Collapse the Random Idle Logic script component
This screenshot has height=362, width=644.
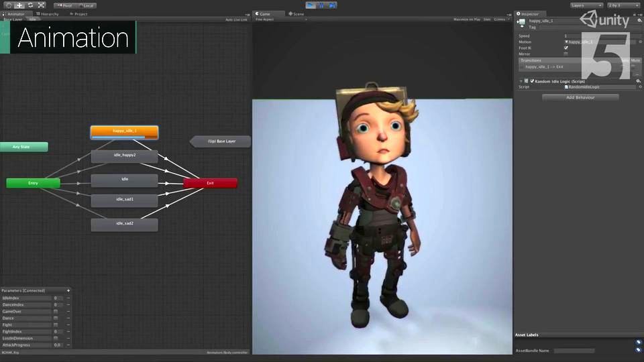[x=521, y=81]
